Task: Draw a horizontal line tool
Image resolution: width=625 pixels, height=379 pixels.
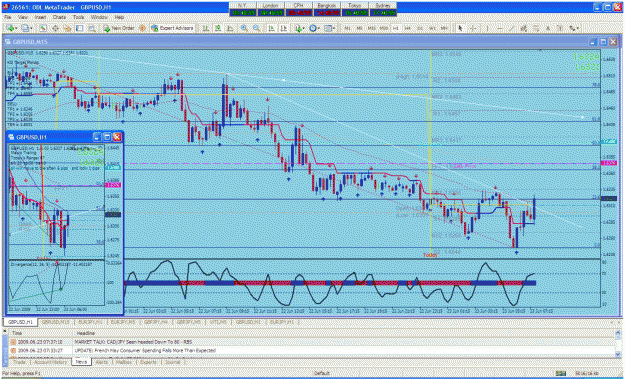Action: (499, 28)
